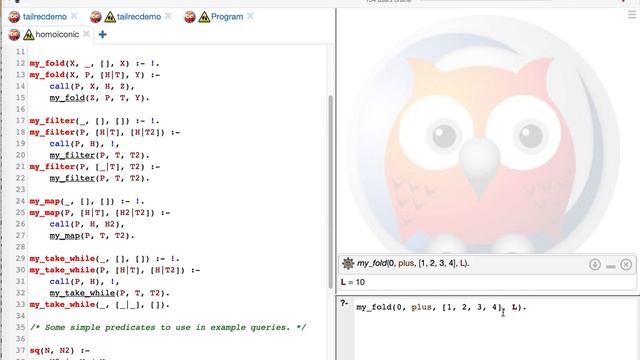Click the my_fold query title in runner
The image size is (640, 360).
pyautogui.click(x=413, y=263)
